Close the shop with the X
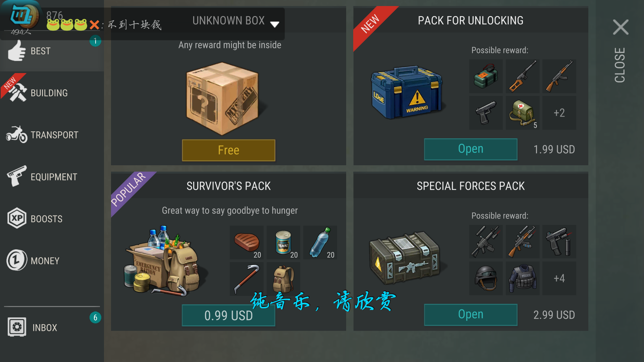The image size is (644, 362). pyautogui.click(x=621, y=27)
